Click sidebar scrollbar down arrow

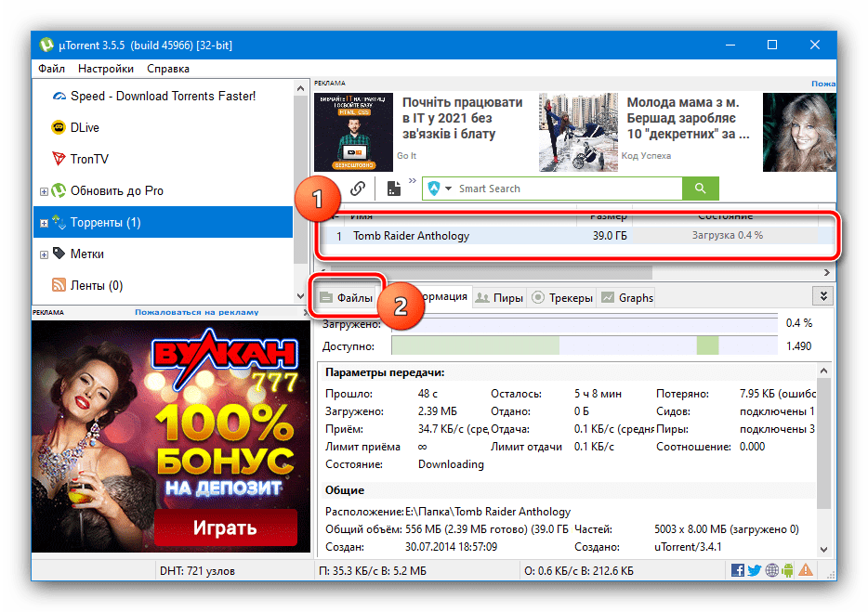coord(300,296)
